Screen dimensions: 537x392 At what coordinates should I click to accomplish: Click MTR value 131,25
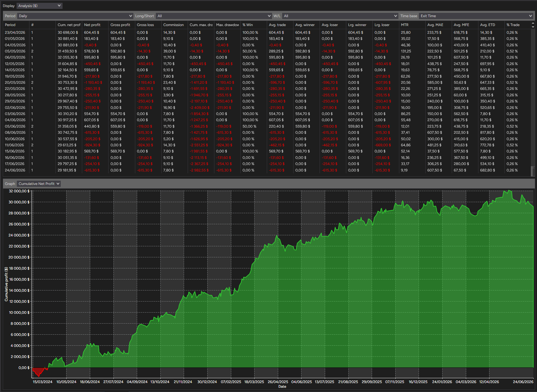(406, 51)
